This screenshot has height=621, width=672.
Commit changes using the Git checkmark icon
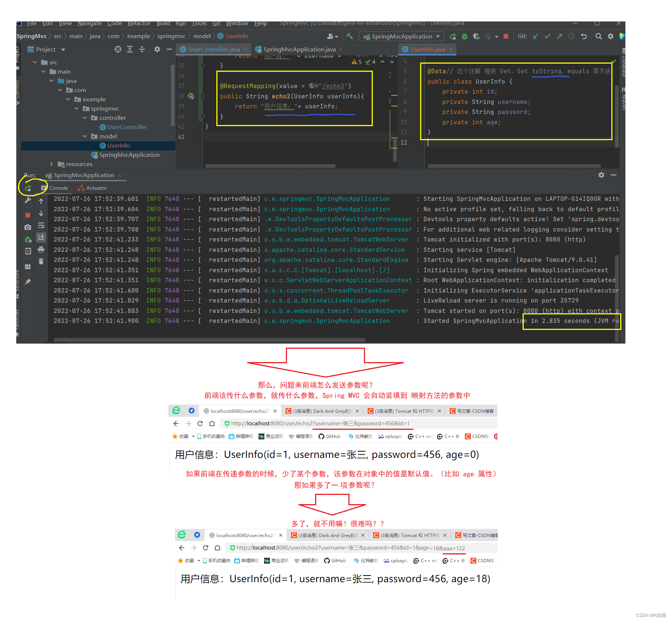pos(548,36)
